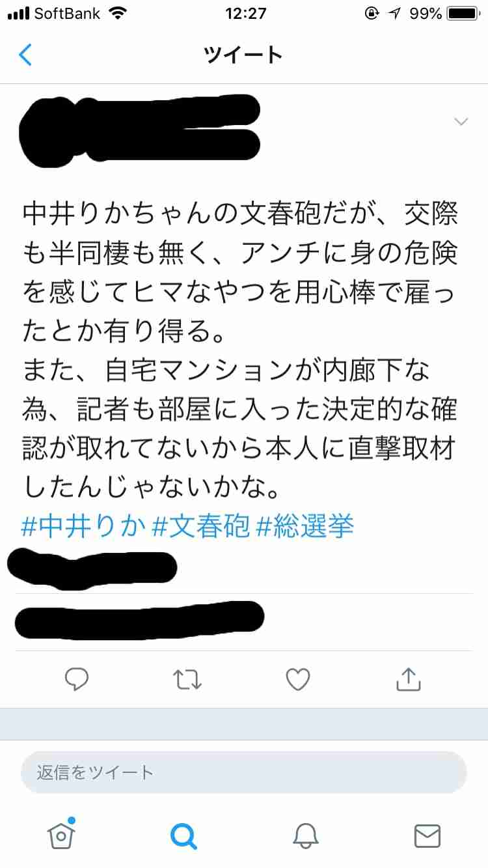Tap the Wi-Fi icon in status bar

point(118,13)
